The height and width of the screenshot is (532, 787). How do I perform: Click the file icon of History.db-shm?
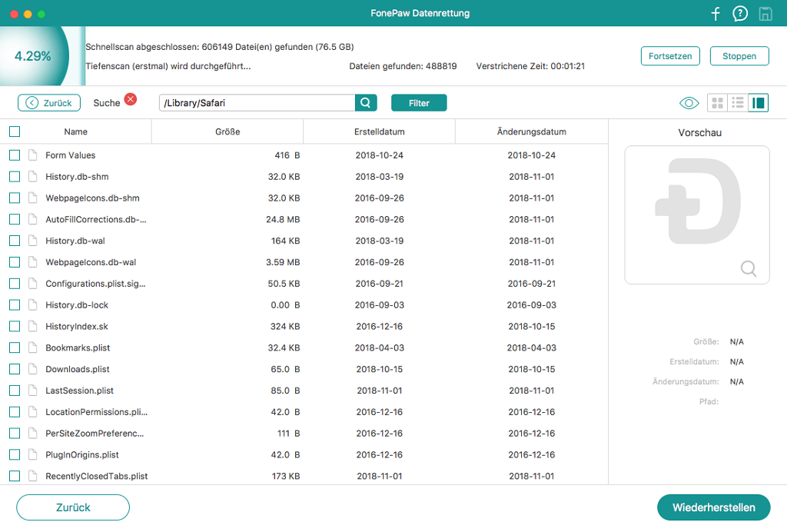click(x=32, y=177)
